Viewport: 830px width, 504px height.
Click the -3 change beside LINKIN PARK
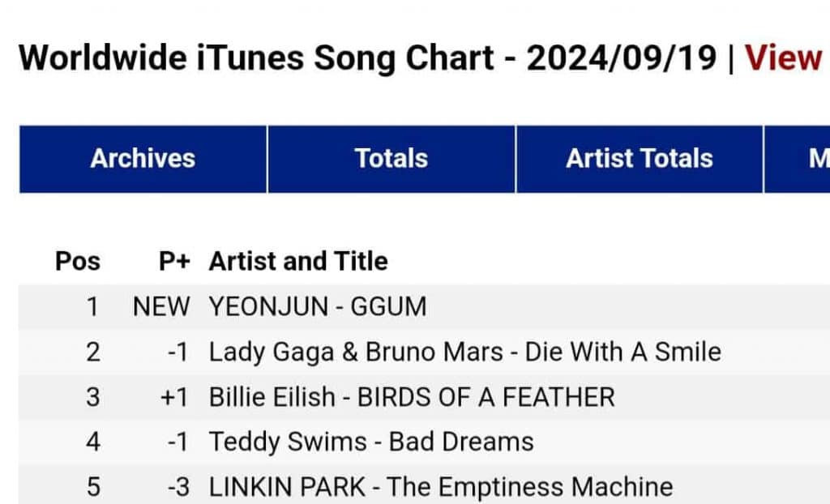click(x=177, y=487)
